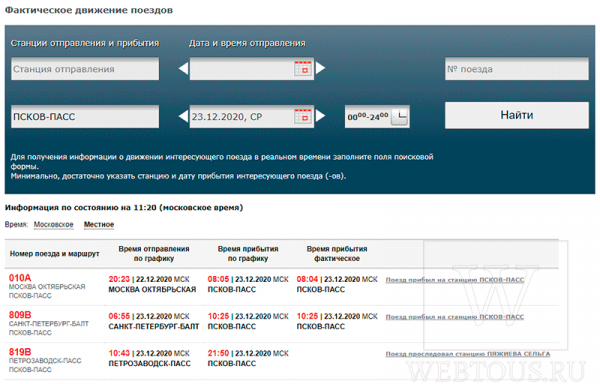Open train 819В details
The width and height of the screenshot is (600, 384).
point(20,352)
